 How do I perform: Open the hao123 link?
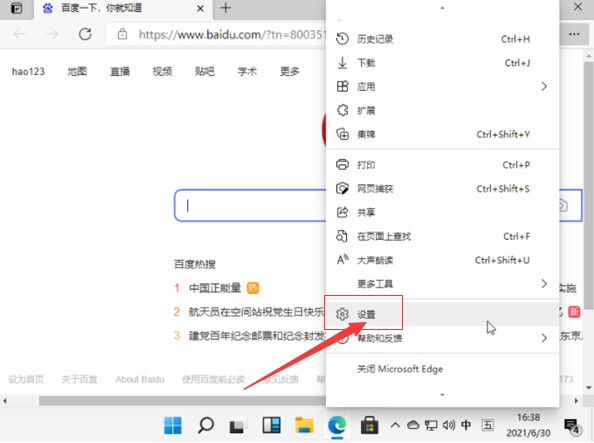click(28, 72)
